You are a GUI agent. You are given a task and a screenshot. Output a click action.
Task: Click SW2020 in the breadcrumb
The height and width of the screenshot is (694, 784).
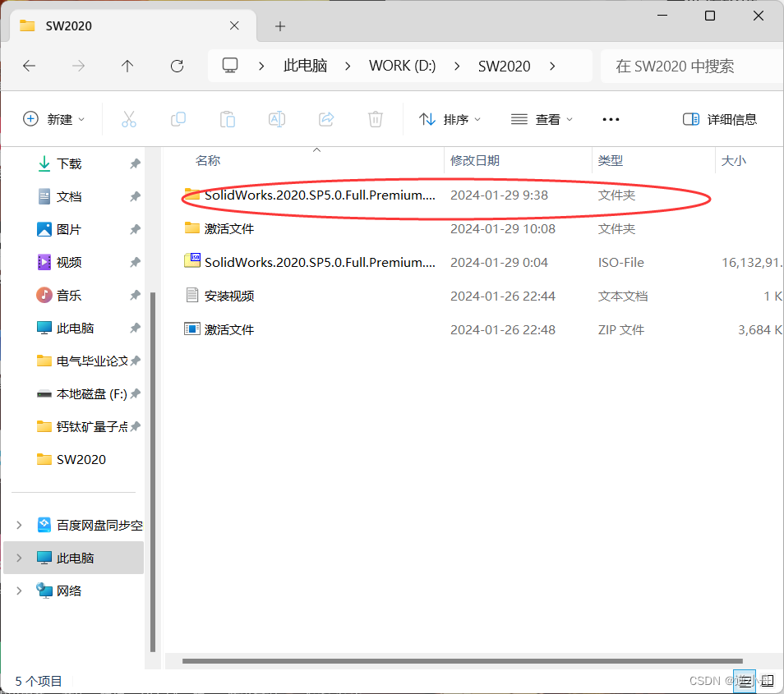(504, 66)
